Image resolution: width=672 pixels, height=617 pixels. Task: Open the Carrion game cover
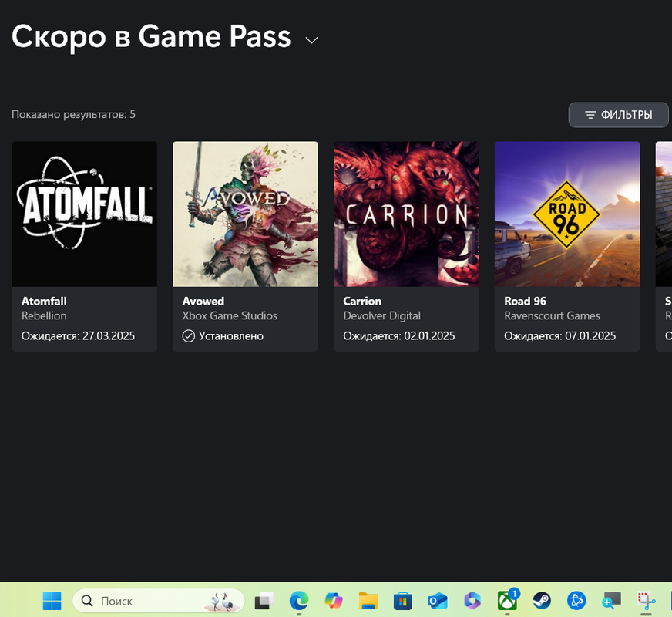(x=406, y=214)
